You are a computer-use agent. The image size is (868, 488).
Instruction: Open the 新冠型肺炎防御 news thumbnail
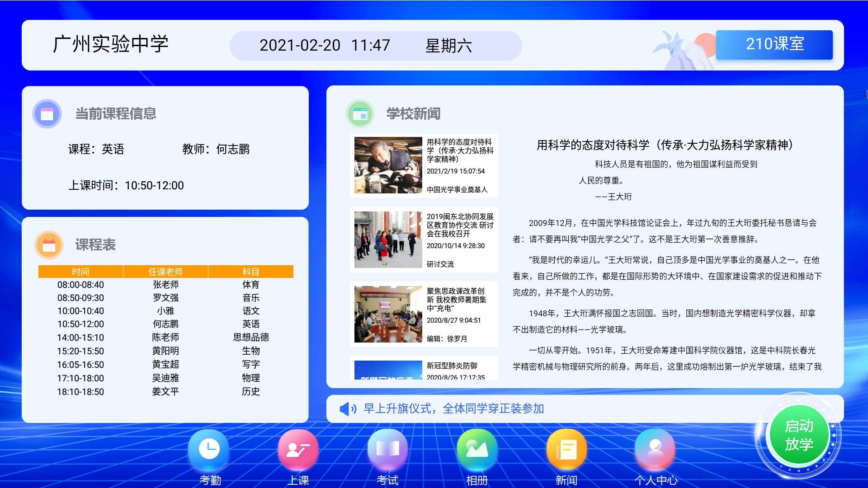[x=388, y=370]
